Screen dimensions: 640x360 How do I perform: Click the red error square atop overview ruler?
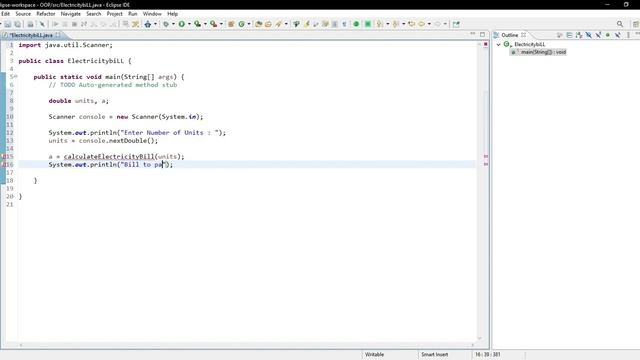pos(486,44)
